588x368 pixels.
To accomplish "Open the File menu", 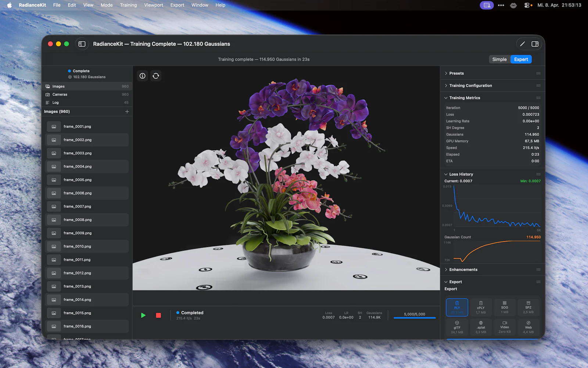I will 57,5.
